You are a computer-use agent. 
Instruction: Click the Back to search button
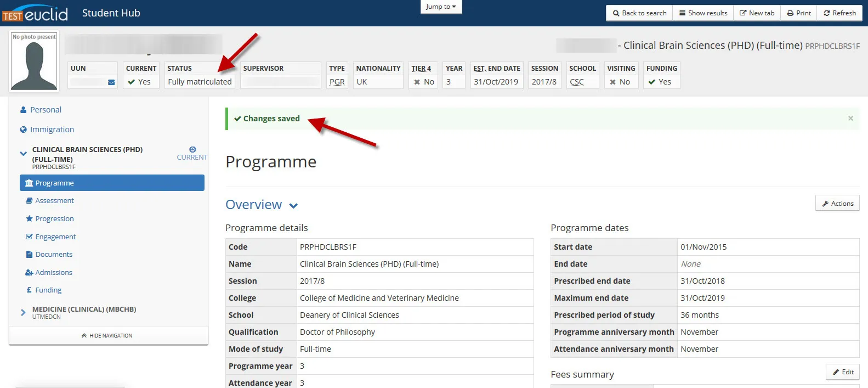pyautogui.click(x=639, y=13)
